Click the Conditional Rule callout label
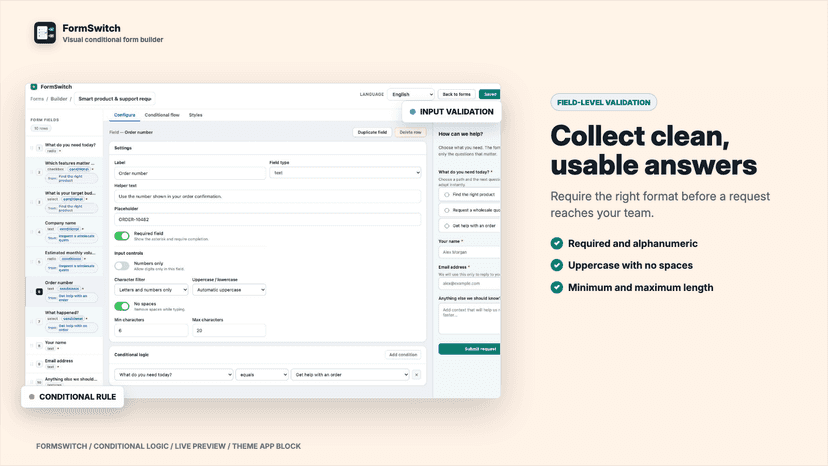This screenshot has height=466, width=828. [x=72, y=397]
